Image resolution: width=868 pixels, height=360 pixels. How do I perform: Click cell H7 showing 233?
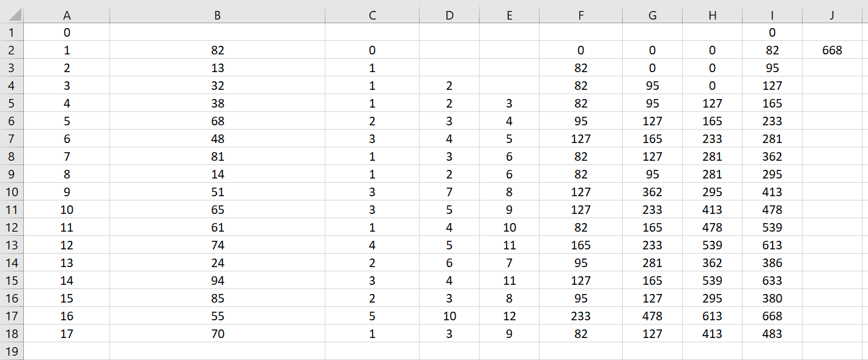(x=712, y=139)
